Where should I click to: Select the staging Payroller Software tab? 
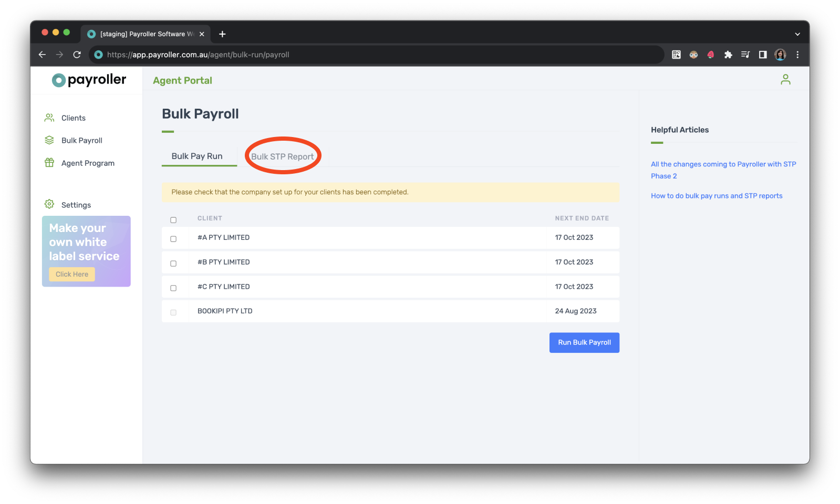pos(146,34)
